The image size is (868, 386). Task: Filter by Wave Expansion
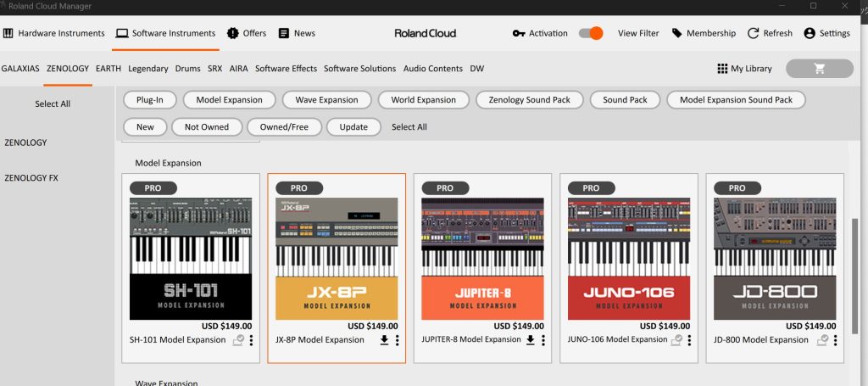326,99
